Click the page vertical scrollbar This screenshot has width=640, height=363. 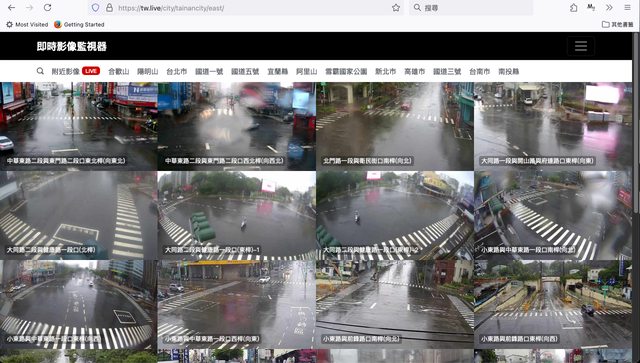[x=636, y=147]
